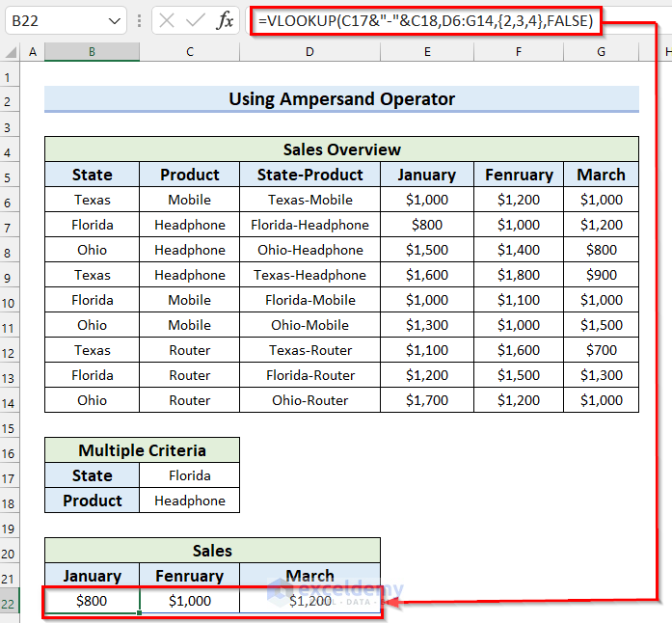
Task: Click the 'Ohio-Headphone' cell
Action: (309, 250)
